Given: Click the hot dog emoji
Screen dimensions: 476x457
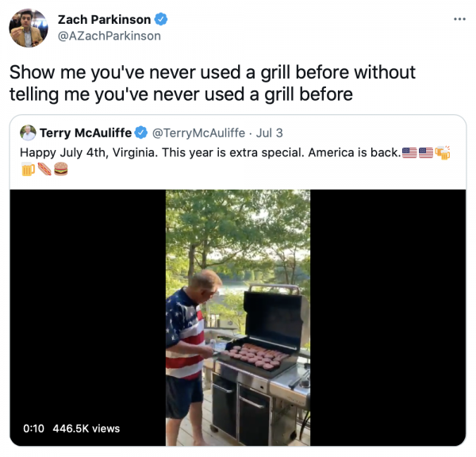Looking at the screenshot, I should pos(44,169).
